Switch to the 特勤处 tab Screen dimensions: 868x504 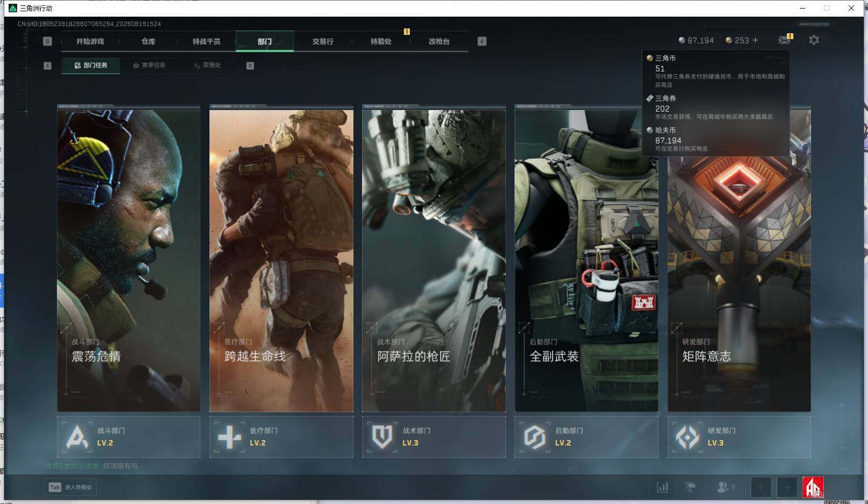pos(381,41)
